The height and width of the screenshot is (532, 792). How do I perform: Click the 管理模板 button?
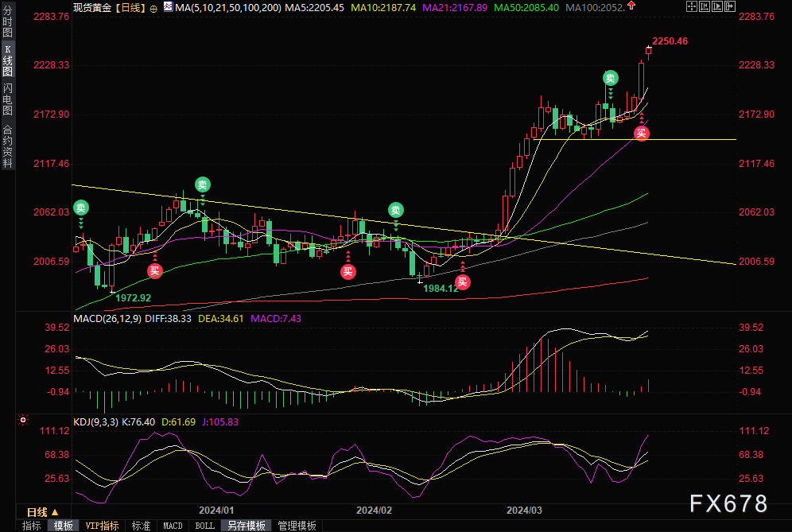click(x=297, y=526)
